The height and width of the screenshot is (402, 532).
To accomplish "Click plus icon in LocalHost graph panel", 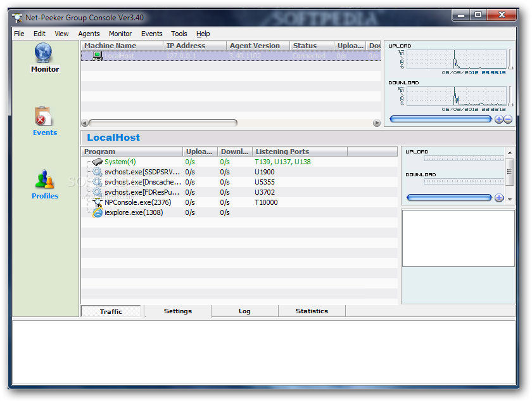I will click(499, 198).
